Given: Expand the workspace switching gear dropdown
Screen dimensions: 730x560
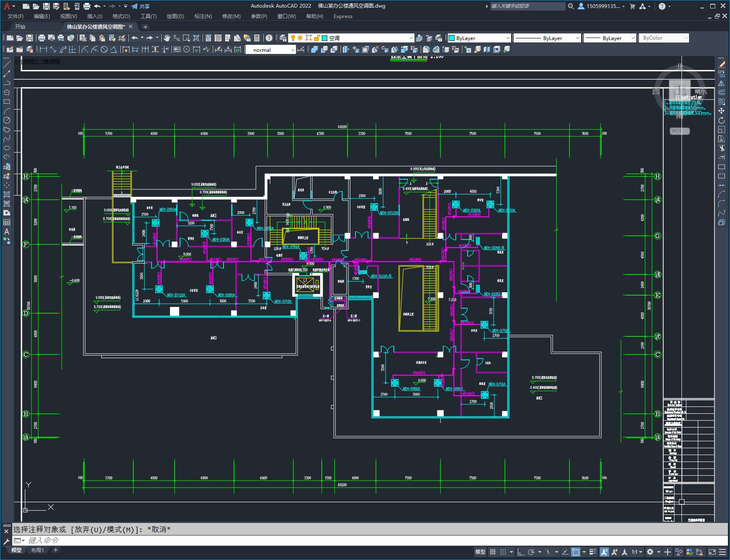Looking at the screenshot, I should (x=658, y=552).
